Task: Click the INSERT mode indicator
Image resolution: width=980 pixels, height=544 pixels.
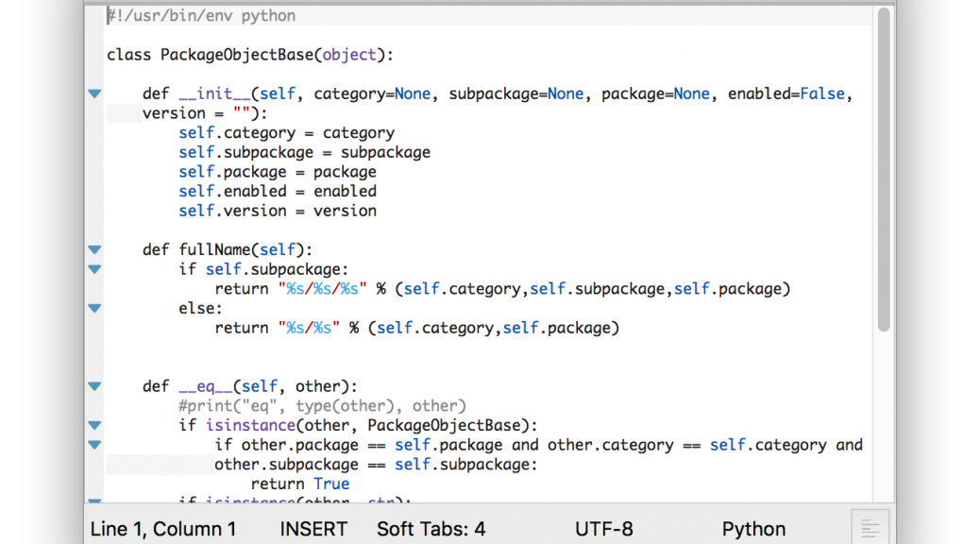Action: coord(313,529)
